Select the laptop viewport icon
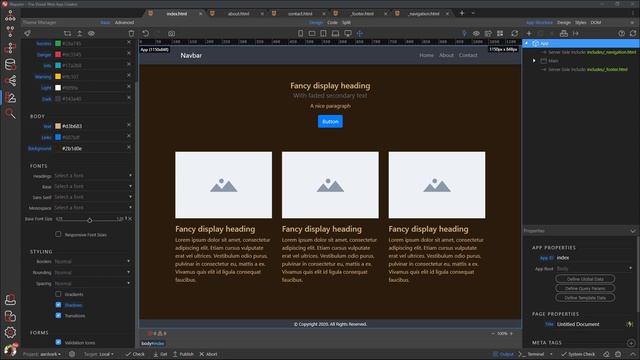 tap(335, 33)
